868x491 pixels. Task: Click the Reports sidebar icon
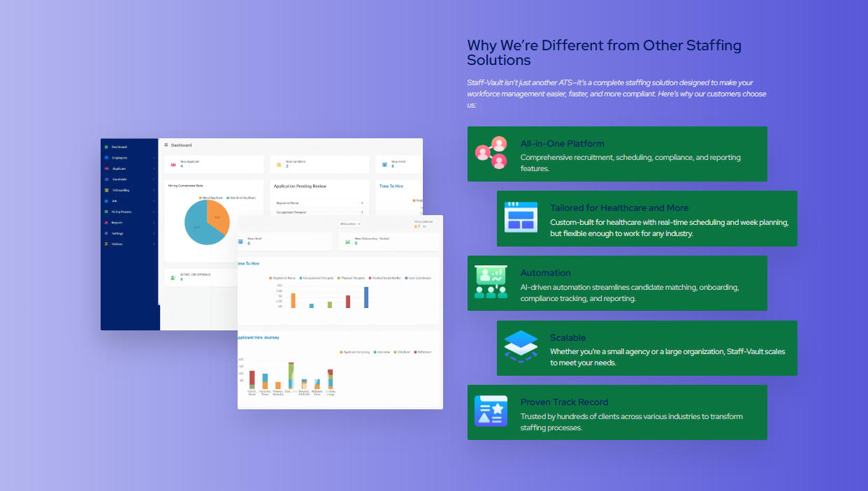pyautogui.click(x=106, y=223)
